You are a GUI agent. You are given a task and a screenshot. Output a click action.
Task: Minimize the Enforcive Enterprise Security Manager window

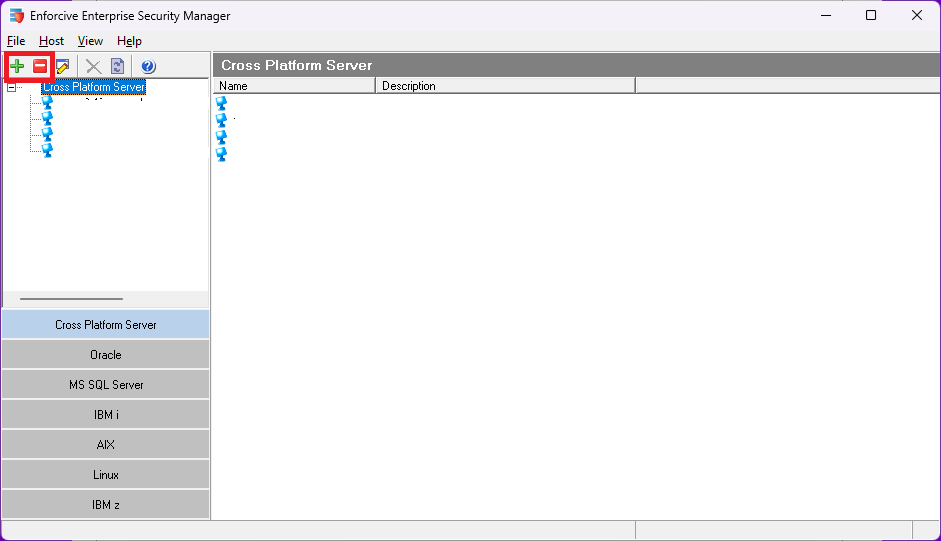(826, 16)
